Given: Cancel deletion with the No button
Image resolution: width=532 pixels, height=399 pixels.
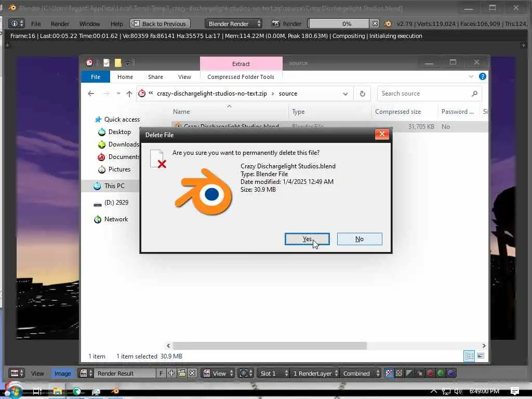Looking at the screenshot, I should point(360,239).
